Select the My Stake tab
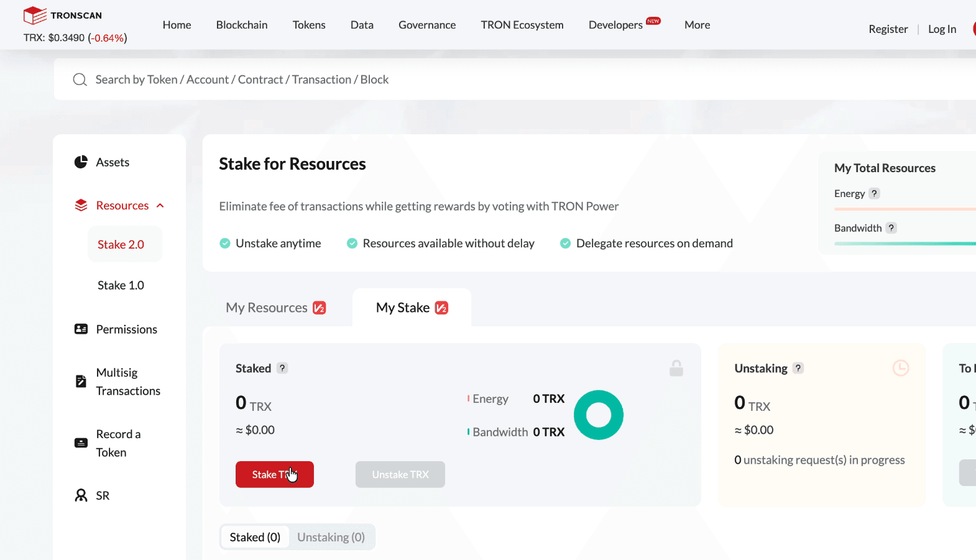The width and height of the screenshot is (976, 560). 412,308
